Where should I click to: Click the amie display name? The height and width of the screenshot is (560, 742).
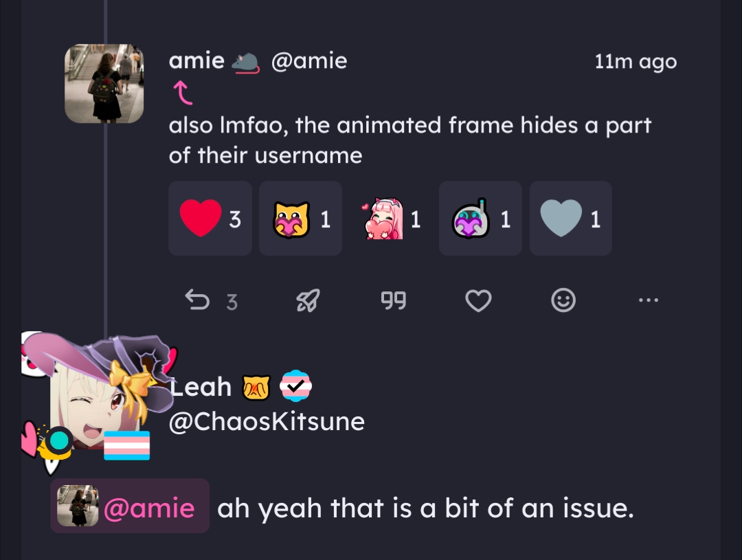[x=196, y=61]
